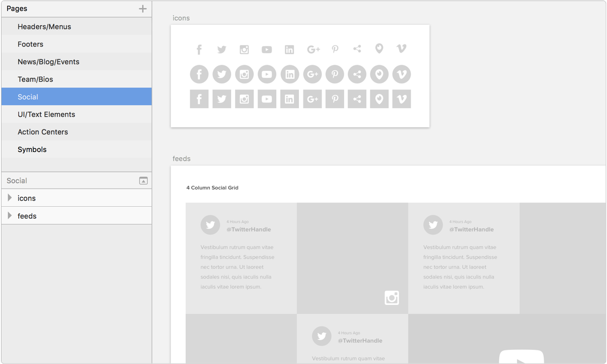Click the circular Periscope icon
The image size is (607, 364).
tap(379, 74)
